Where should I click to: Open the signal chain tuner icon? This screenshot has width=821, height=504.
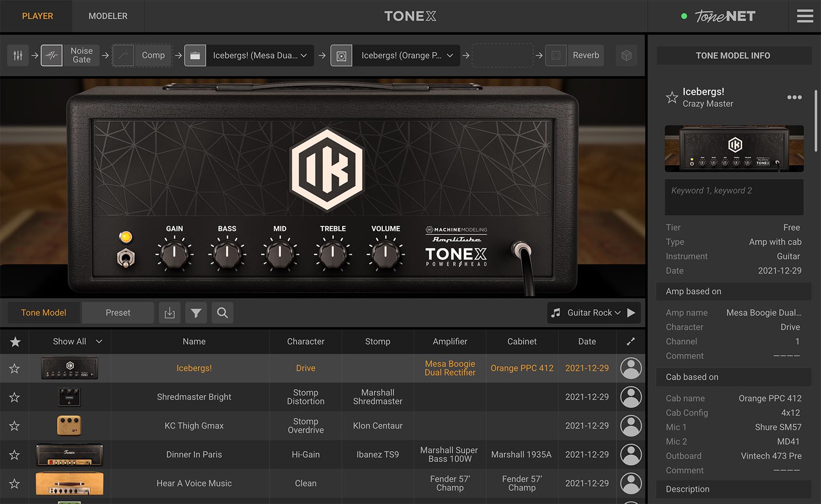point(18,55)
